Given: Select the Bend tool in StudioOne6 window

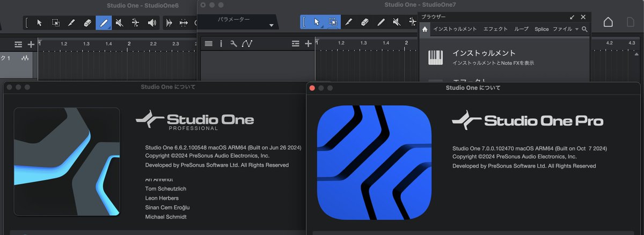Looking at the screenshot, I should 136,23.
